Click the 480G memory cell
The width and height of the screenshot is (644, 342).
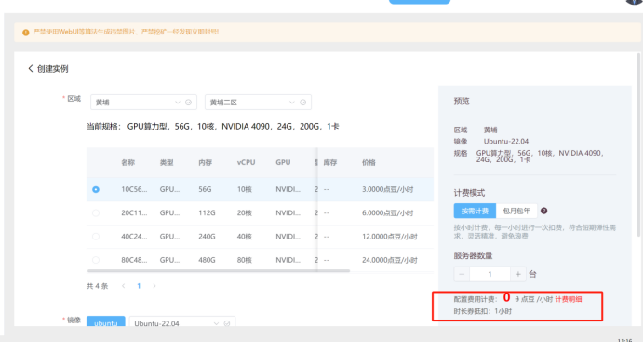(207, 260)
